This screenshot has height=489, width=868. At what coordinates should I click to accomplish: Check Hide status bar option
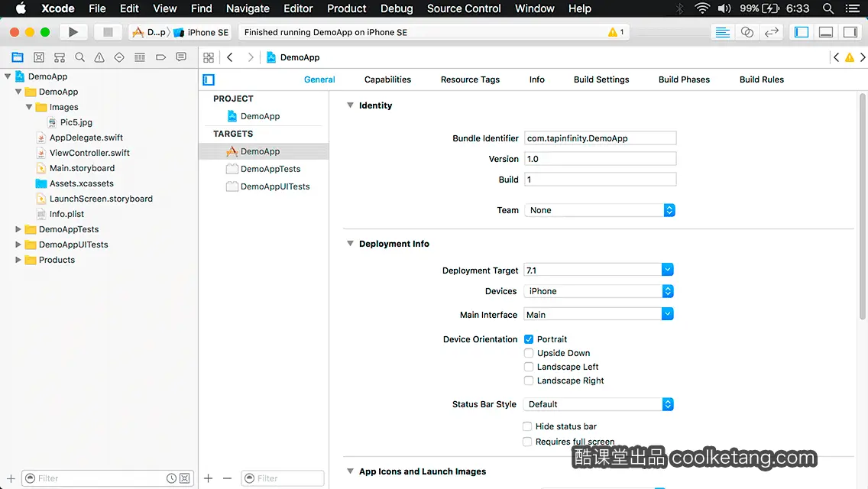(x=527, y=426)
